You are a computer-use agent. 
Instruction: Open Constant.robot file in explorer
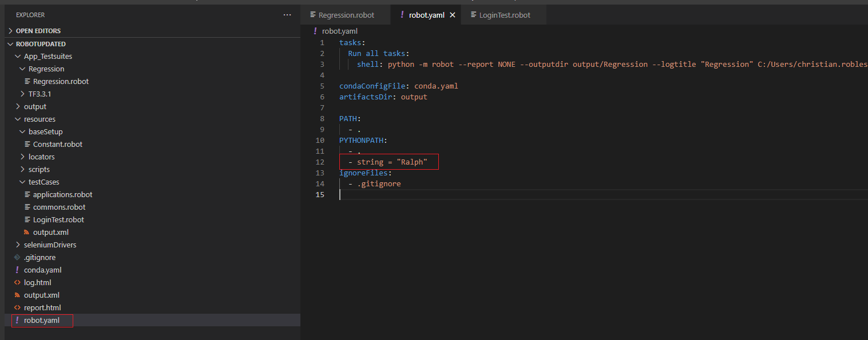tap(58, 144)
